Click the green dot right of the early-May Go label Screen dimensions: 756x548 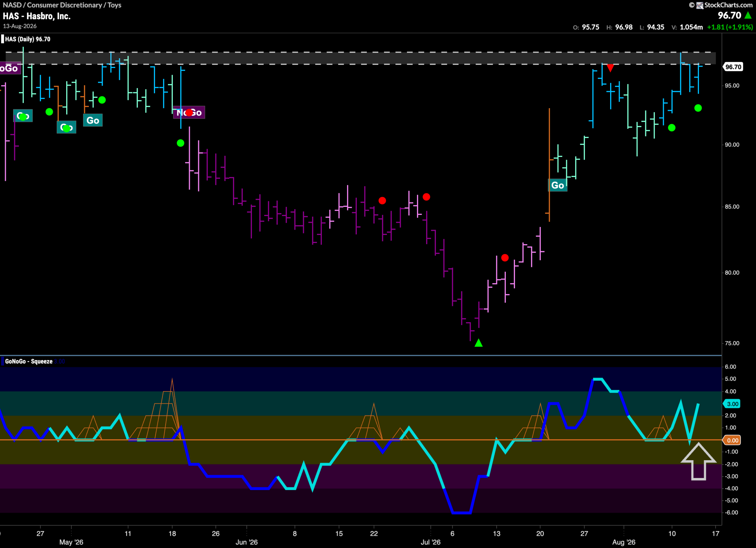pos(102,100)
